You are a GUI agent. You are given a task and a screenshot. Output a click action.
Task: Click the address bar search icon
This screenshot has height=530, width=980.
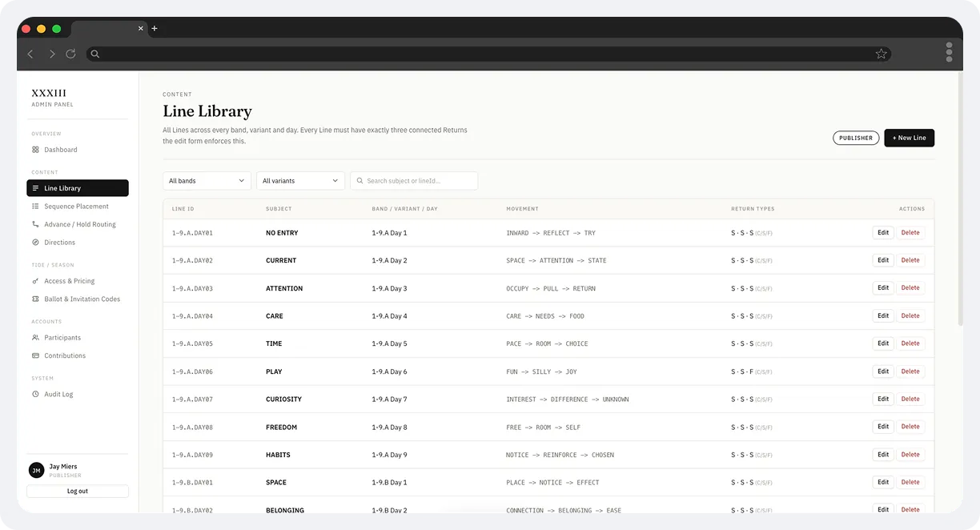[x=94, y=54]
